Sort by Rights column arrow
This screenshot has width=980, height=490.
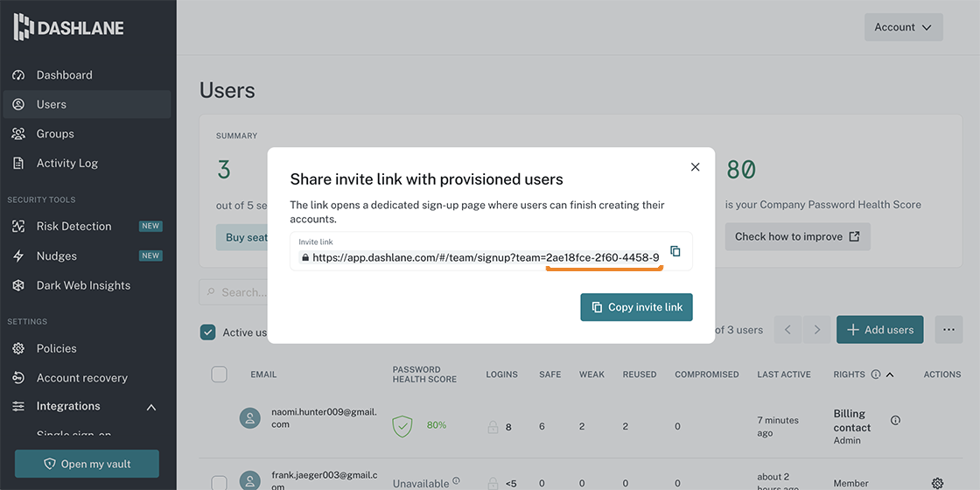coord(890,374)
